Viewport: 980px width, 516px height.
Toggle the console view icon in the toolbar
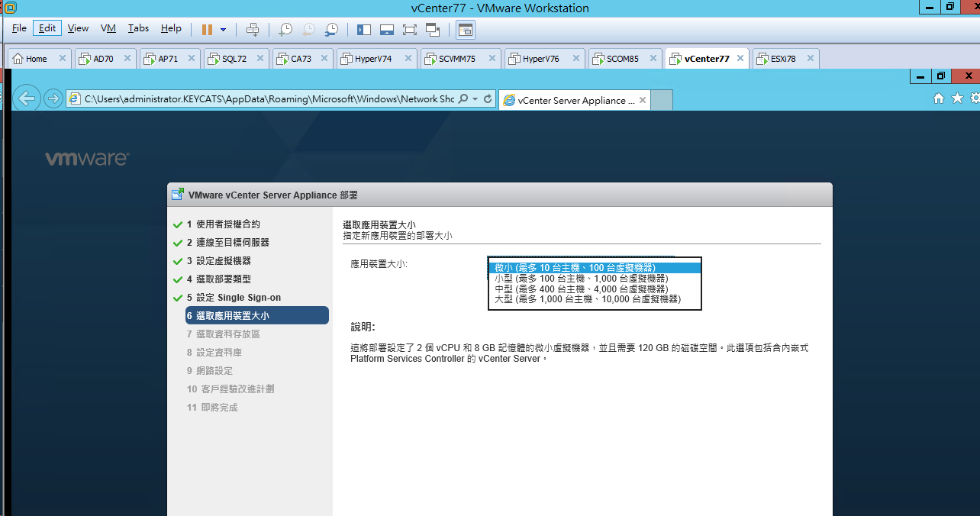pyautogui.click(x=466, y=30)
